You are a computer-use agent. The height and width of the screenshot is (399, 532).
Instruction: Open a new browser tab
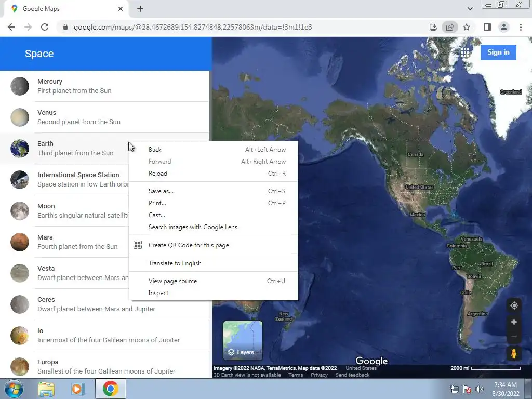tap(140, 9)
